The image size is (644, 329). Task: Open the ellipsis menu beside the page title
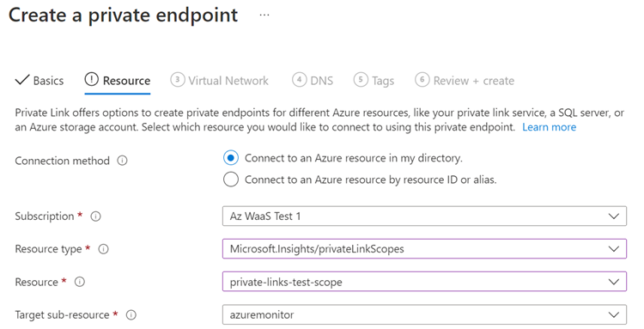point(264,15)
